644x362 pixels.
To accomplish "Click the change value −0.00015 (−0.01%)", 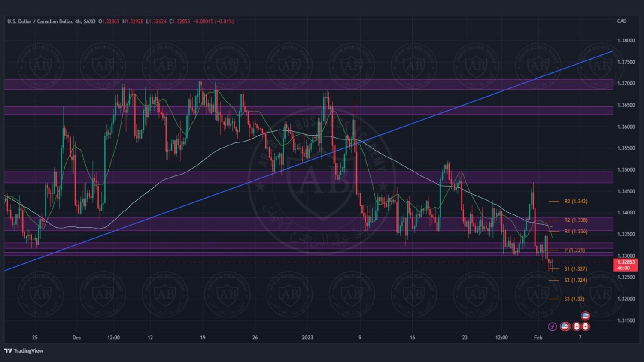I will click(x=213, y=21).
